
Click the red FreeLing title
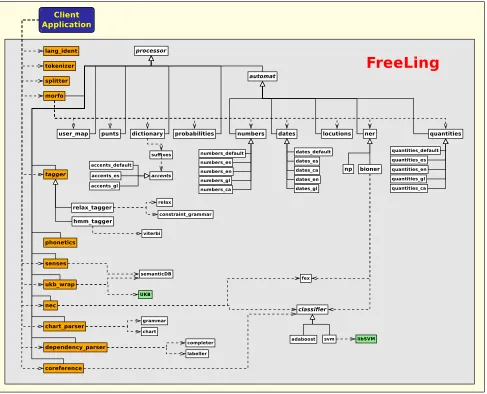[403, 63]
